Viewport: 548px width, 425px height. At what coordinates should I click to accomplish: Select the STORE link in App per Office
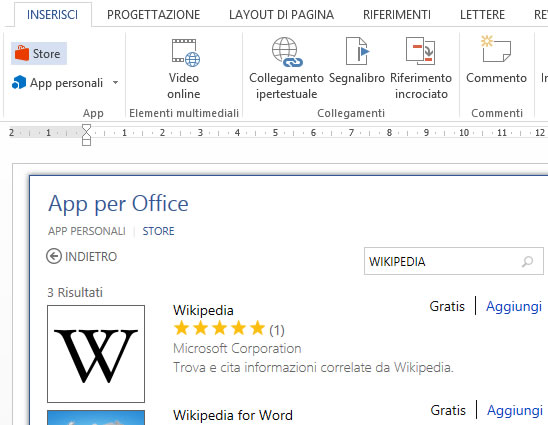pyautogui.click(x=158, y=231)
